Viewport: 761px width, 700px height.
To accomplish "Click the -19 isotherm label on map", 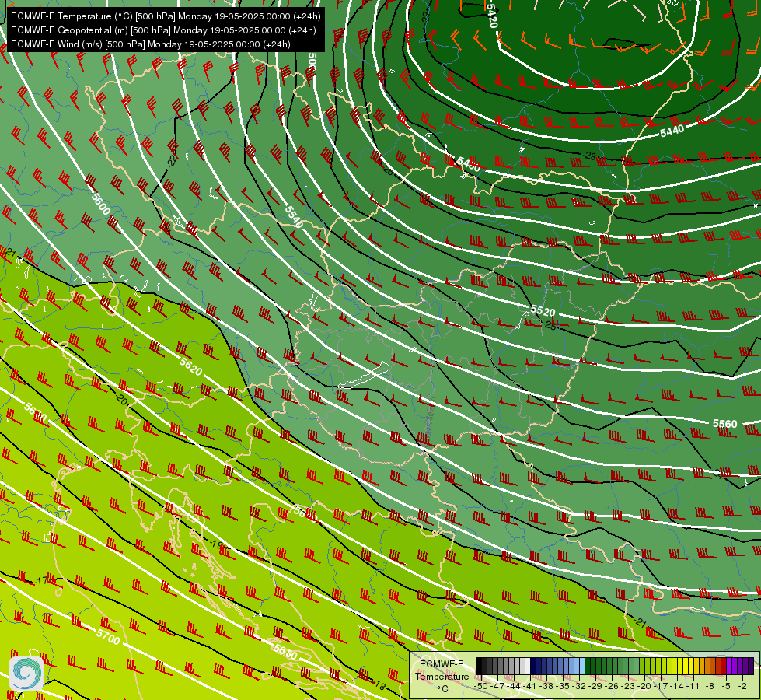I will pyautogui.click(x=217, y=544).
